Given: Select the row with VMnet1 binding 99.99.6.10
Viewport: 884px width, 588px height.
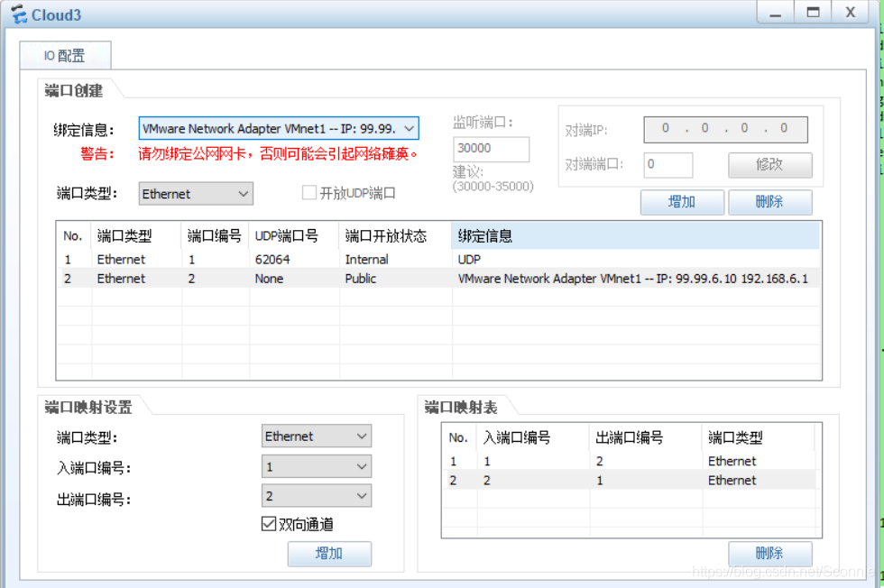Looking at the screenshot, I should 438,279.
